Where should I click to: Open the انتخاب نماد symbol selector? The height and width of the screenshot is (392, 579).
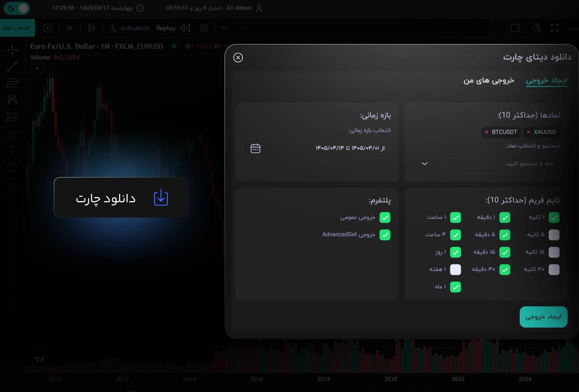click(17, 28)
